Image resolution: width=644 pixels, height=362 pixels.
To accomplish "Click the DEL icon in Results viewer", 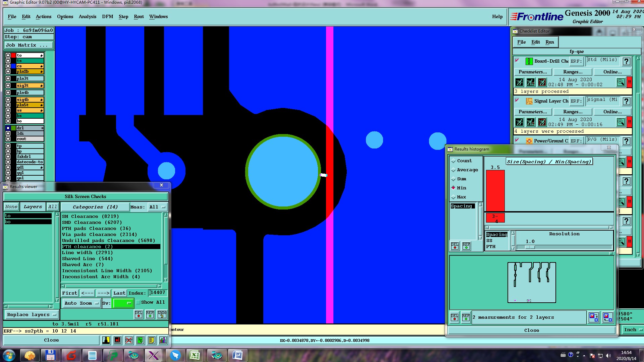I will point(139,314).
